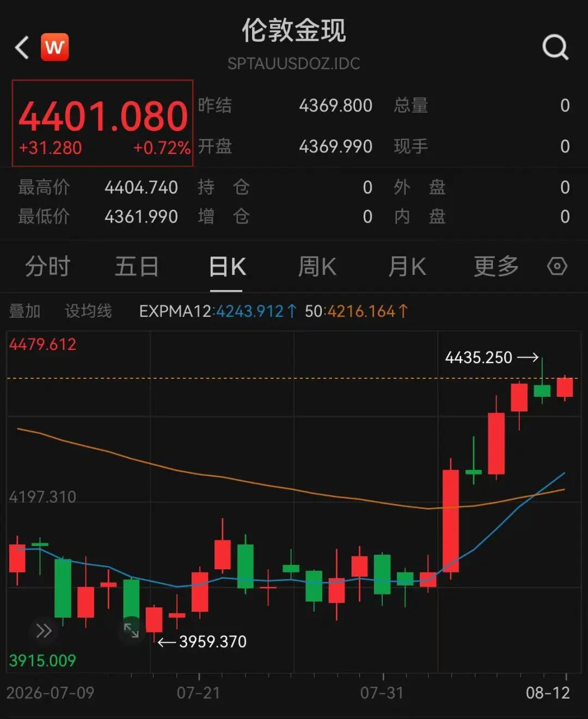Tap the back arrow icon
Image resolution: width=588 pixels, height=719 pixels.
pyautogui.click(x=22, y=47)
